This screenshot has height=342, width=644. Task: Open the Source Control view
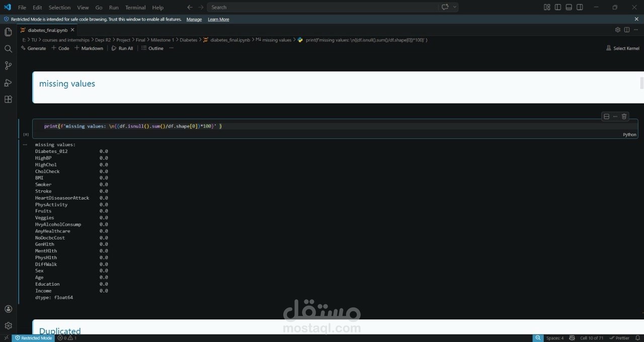pyautogui.click(x=8, y=65)
